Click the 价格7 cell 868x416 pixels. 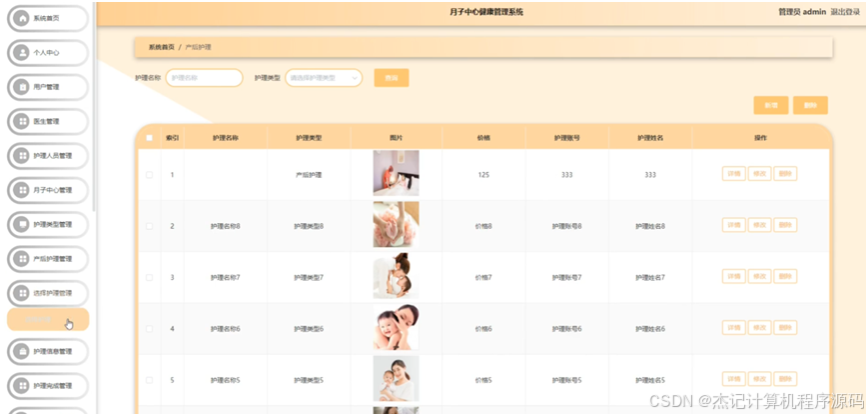(x=483, y=278)
